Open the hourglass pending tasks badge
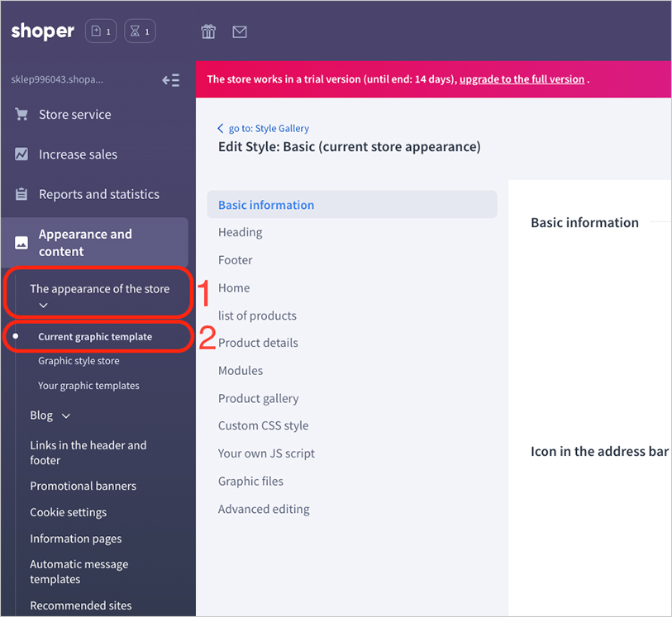Viewport: 672px width, 617px height. click(x=140, y=31)
